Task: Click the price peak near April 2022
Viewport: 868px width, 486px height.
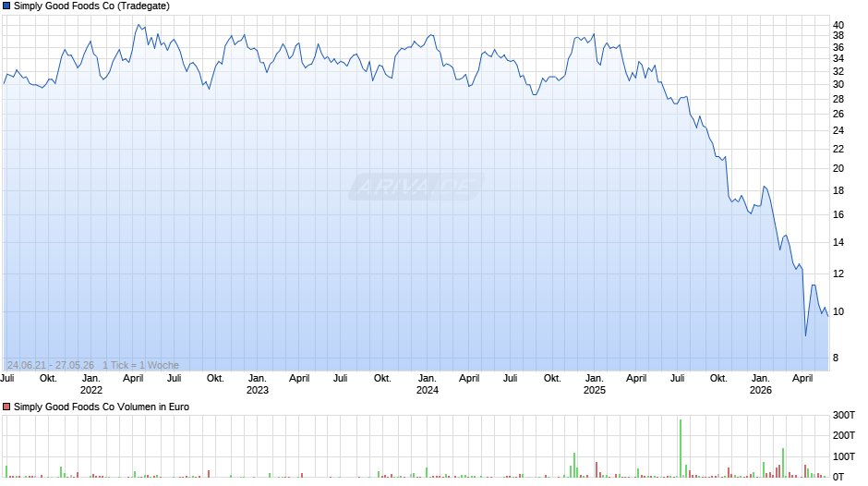Action: [139, 25]
